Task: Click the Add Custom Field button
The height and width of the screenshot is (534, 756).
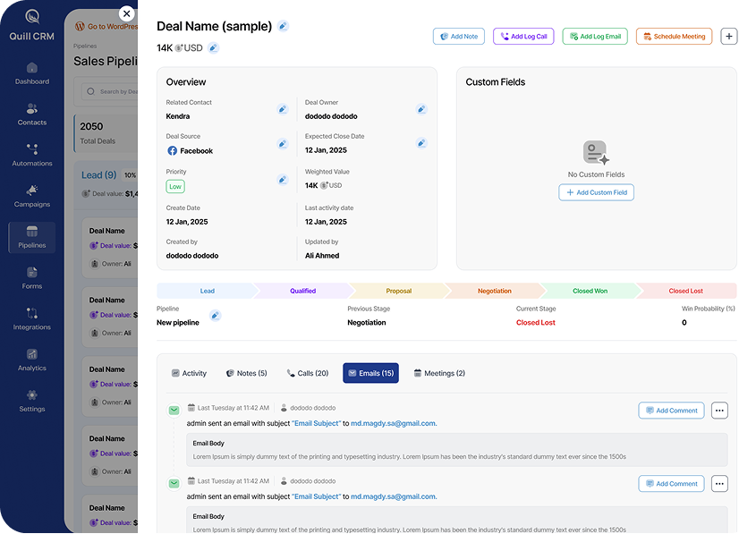Action: (596, 192)
